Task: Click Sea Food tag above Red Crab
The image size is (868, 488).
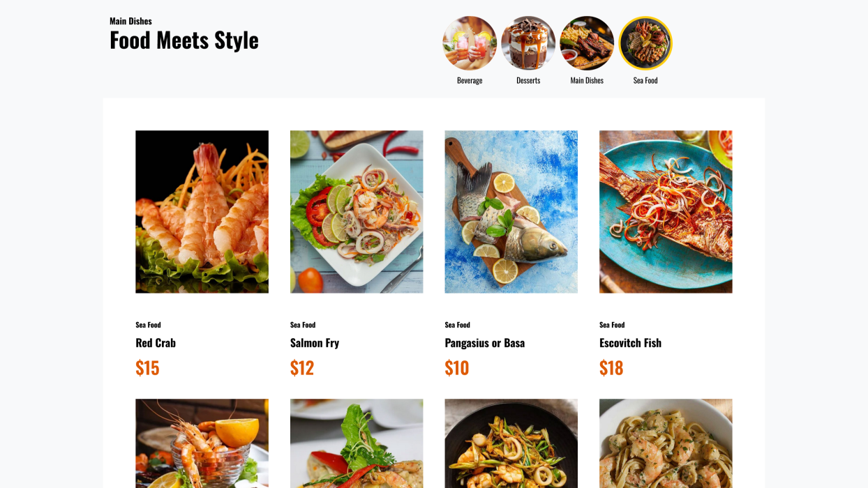Action: click(x=148, y=325)
